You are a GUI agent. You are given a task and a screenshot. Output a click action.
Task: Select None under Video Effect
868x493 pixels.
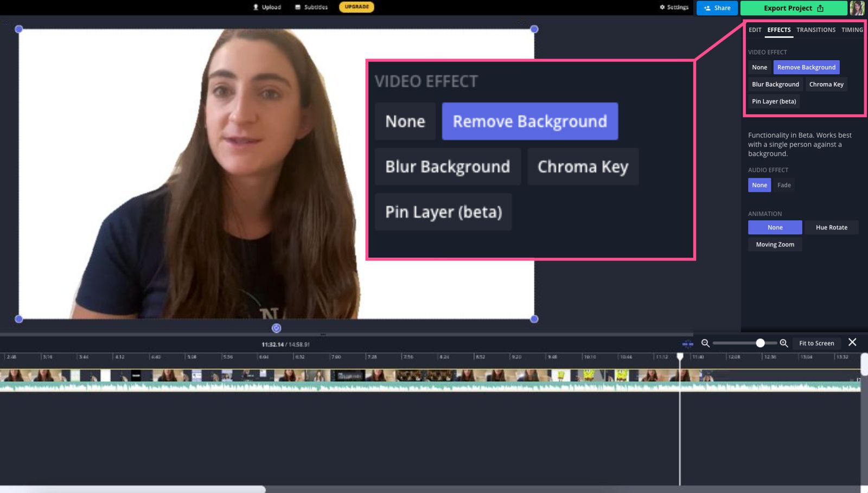point(759,67)
